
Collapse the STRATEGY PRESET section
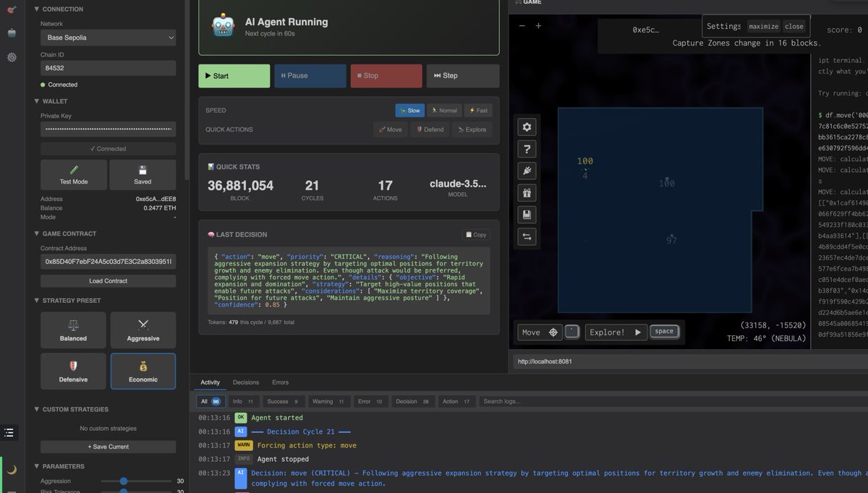click(x=67, y=300)
